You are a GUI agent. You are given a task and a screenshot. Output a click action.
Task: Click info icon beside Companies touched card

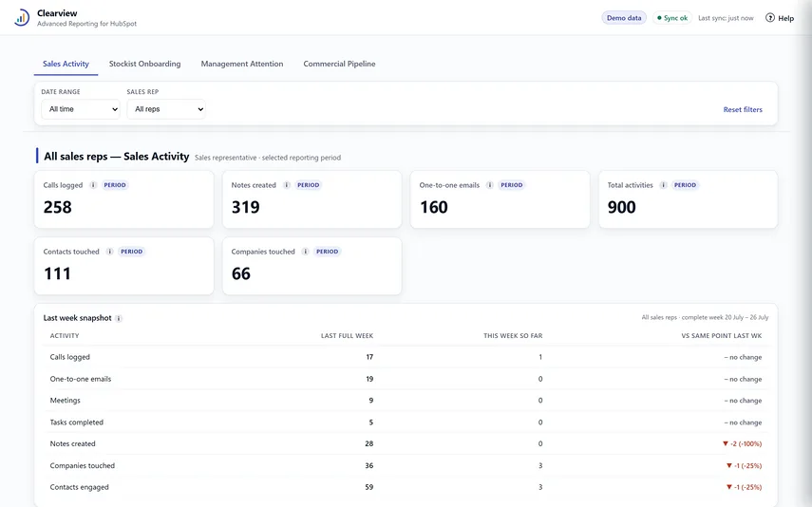coord(306,252)
